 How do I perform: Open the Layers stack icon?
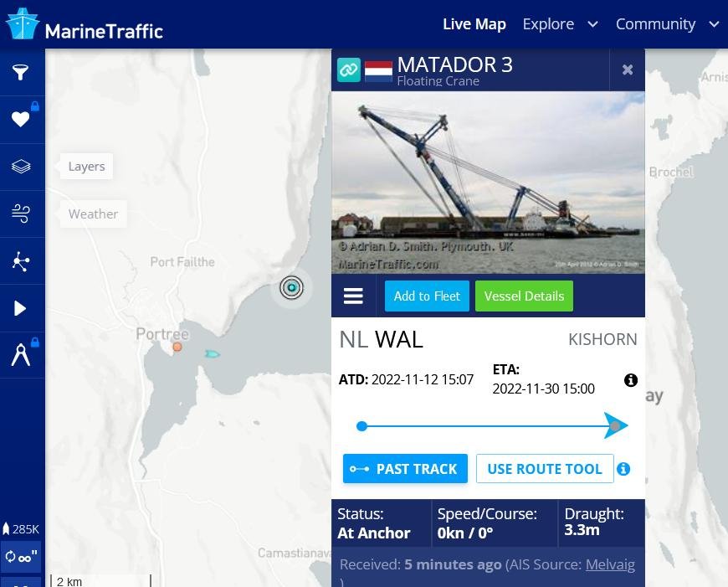(20, 167)
